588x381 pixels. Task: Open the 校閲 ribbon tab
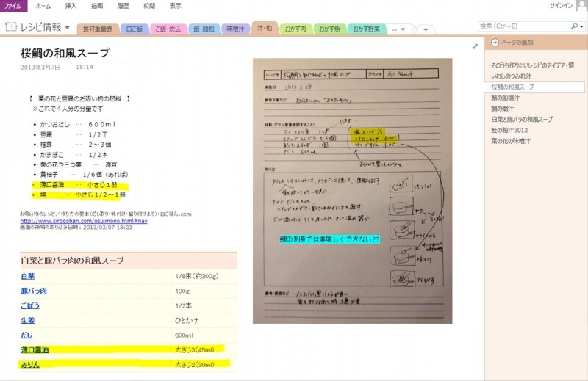point(149,6)
